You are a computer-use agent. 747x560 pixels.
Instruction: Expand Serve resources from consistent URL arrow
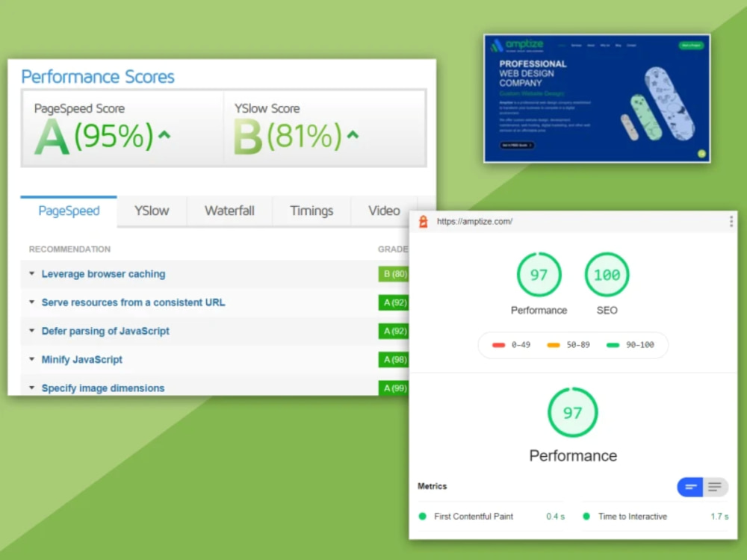[32, 302]
